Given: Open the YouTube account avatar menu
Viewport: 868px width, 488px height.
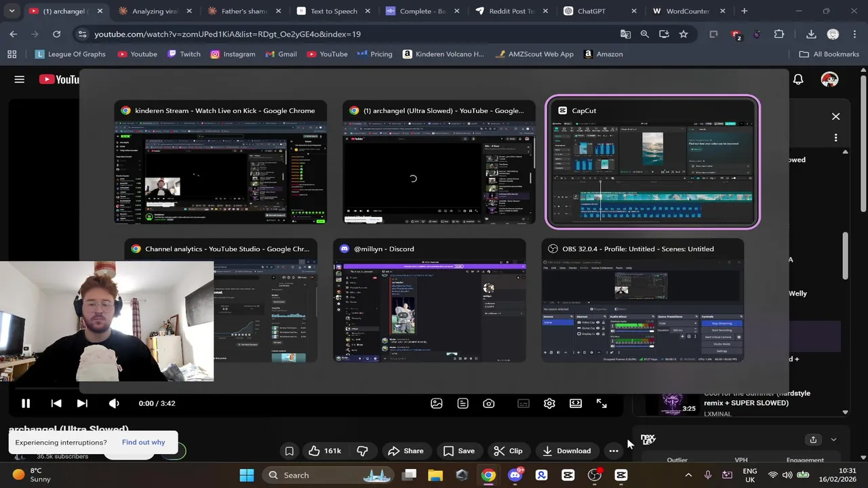Looking at the screenshot, I should tap(829, 79).
